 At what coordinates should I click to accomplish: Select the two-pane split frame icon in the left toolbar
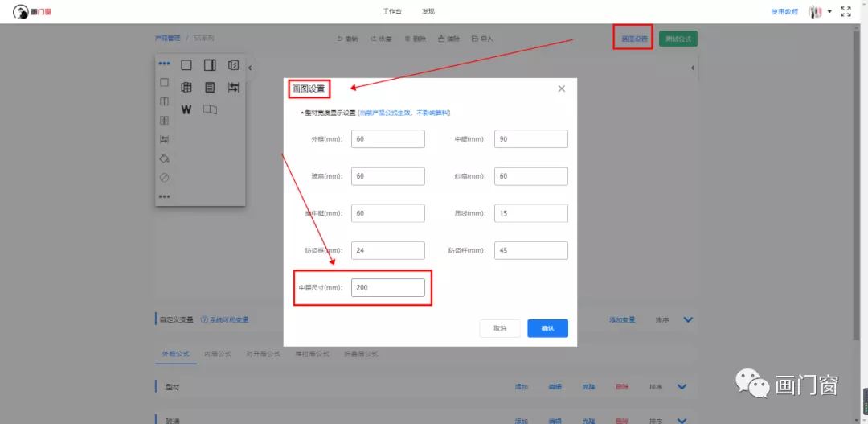point(164,101)
